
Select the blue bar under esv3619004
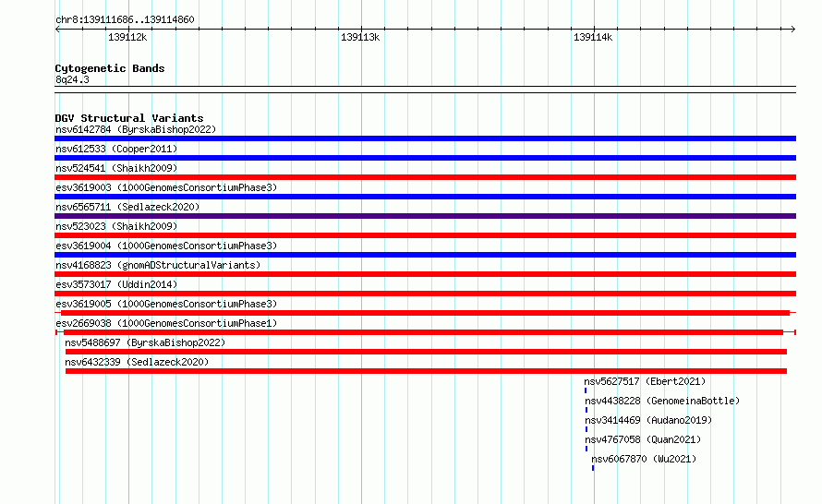tap(425, 255)
